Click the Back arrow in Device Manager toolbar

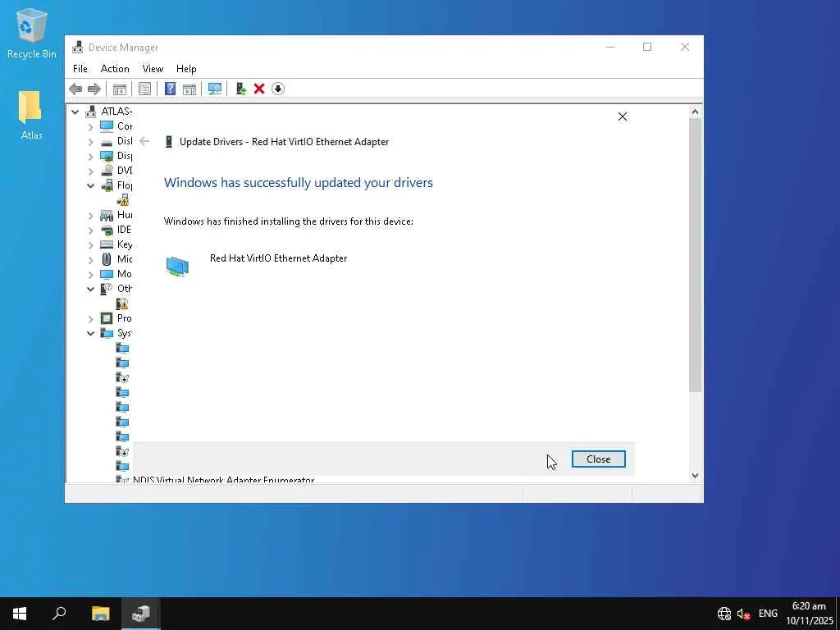click(x=75, y=89)
